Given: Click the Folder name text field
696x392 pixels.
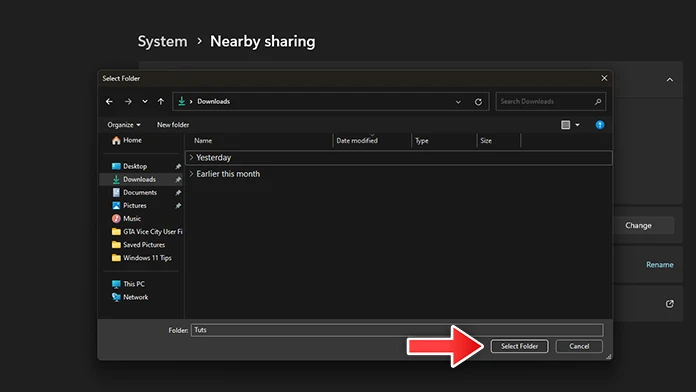Looking at the screenshot, I should pyautogui.click(x=397, y=330).
